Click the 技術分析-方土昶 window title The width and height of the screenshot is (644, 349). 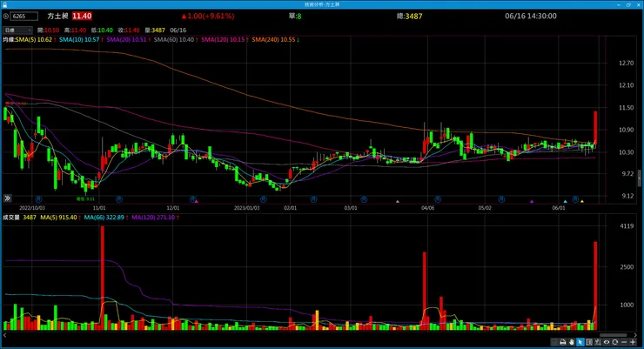[322, 4]
